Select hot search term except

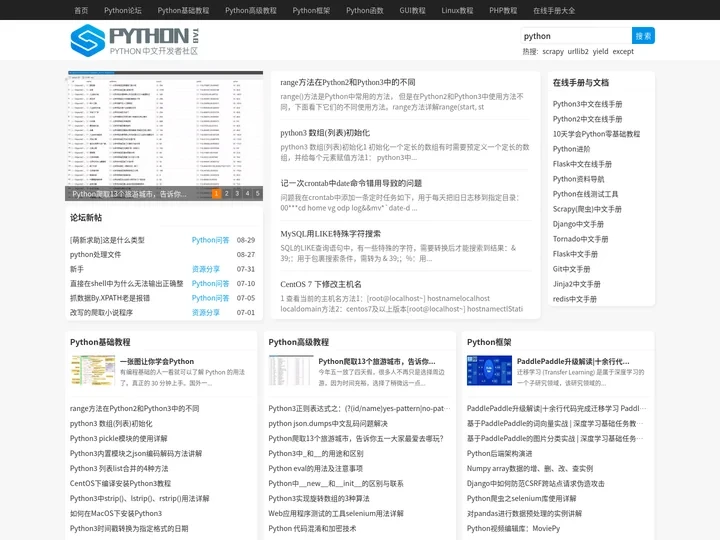623,51
